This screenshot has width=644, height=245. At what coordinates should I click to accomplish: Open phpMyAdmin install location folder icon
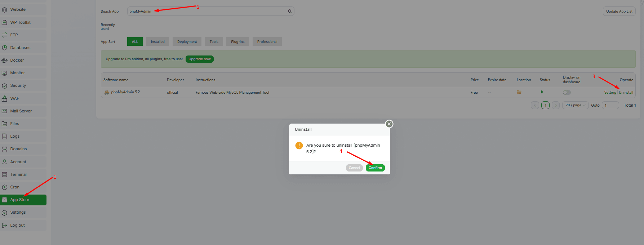[x=519, y=92]
